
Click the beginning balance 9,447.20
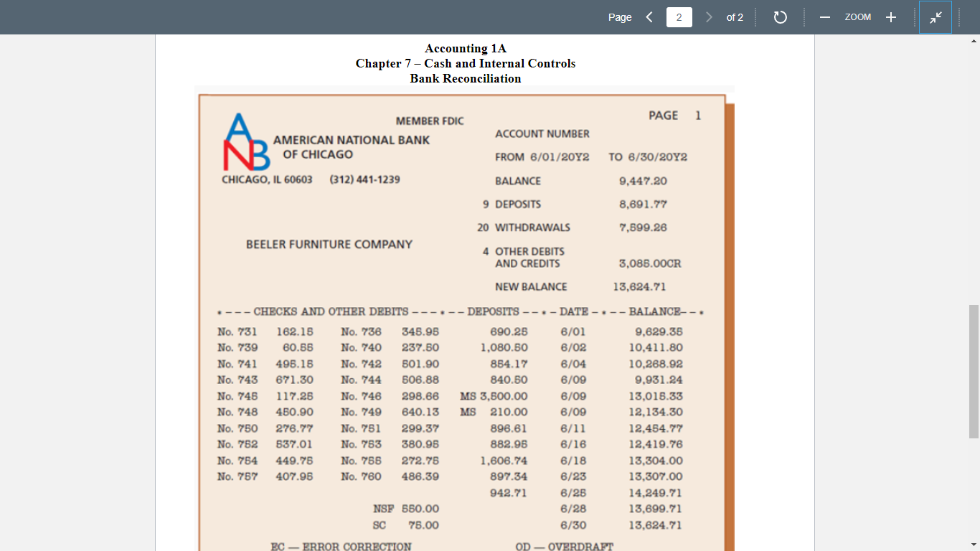tap(643, 182)
